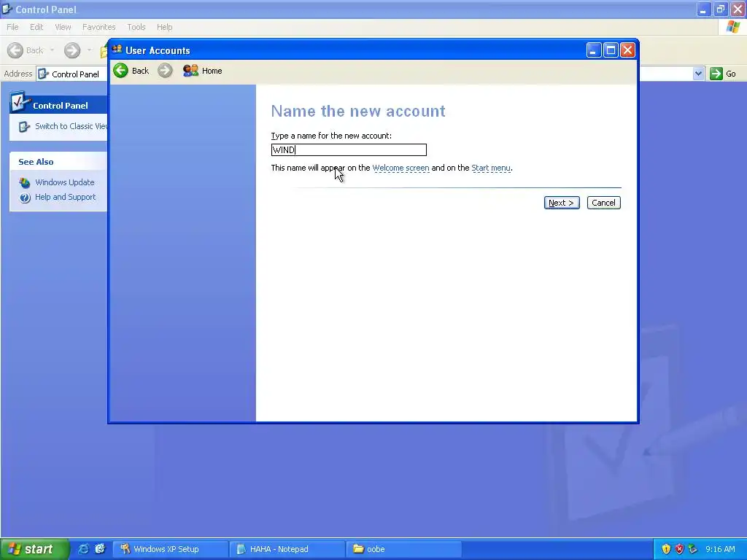
Task: Click the account name text field
Action: (349, 150)
